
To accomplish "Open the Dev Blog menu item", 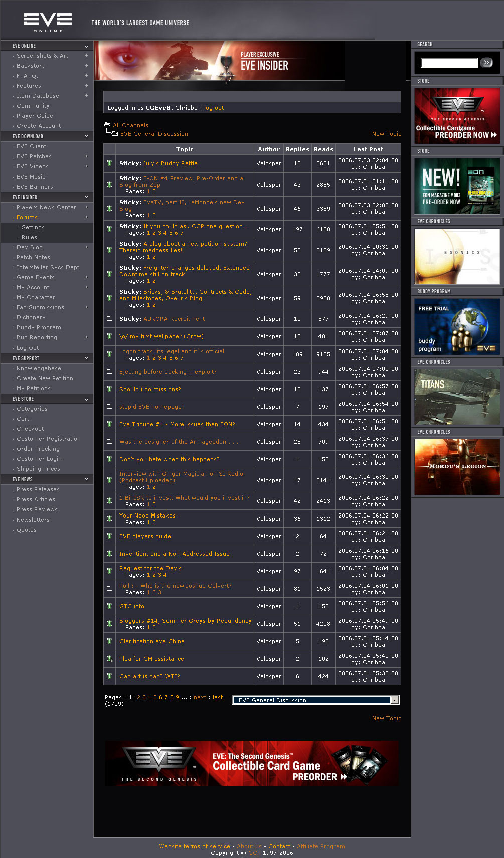I will coord(30,247).
